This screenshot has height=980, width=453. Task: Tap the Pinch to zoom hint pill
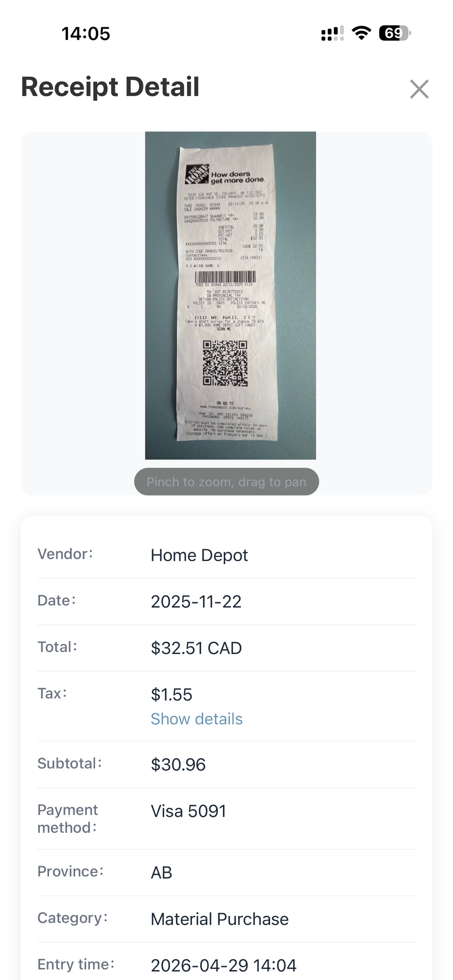227,482
